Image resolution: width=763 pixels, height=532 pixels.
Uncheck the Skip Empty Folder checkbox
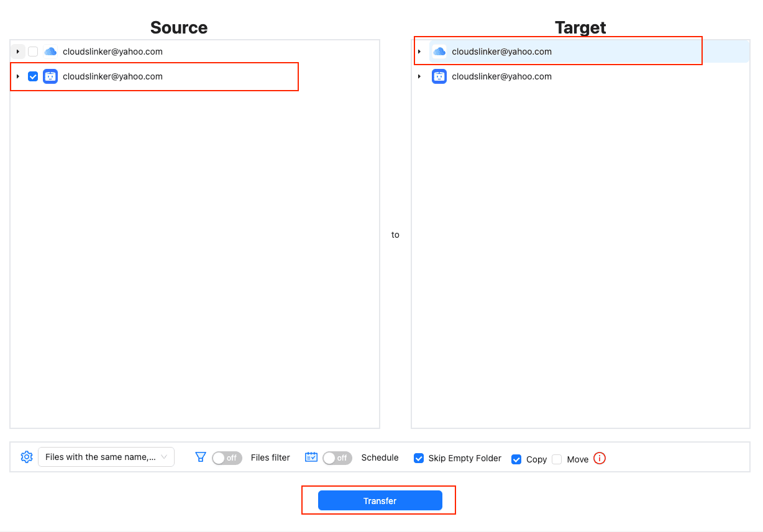point(419,458)
